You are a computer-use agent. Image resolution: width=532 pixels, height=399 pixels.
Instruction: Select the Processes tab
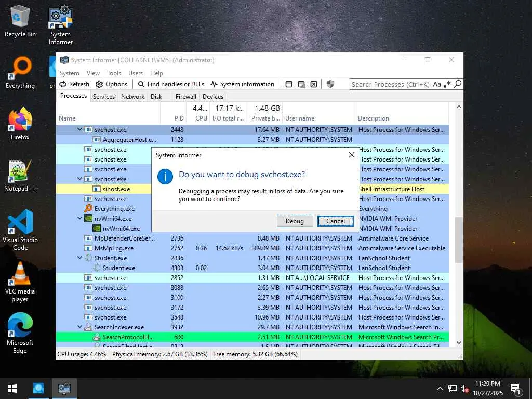point(73,96)
